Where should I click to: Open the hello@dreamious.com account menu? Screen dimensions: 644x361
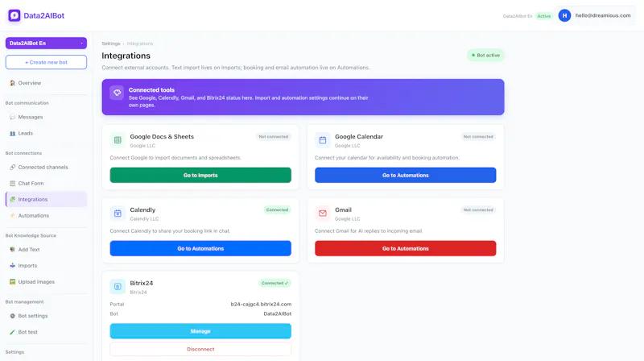pos(595,15)
